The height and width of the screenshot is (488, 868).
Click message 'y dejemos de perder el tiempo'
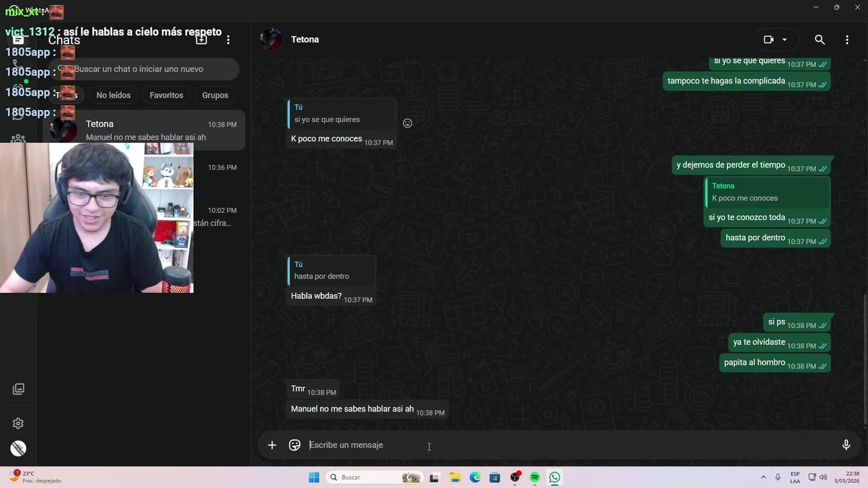[751, 165]
